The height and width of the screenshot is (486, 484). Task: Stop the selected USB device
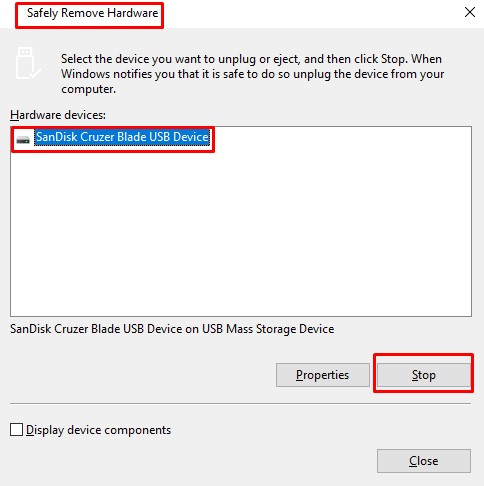[x=423, y=375]
